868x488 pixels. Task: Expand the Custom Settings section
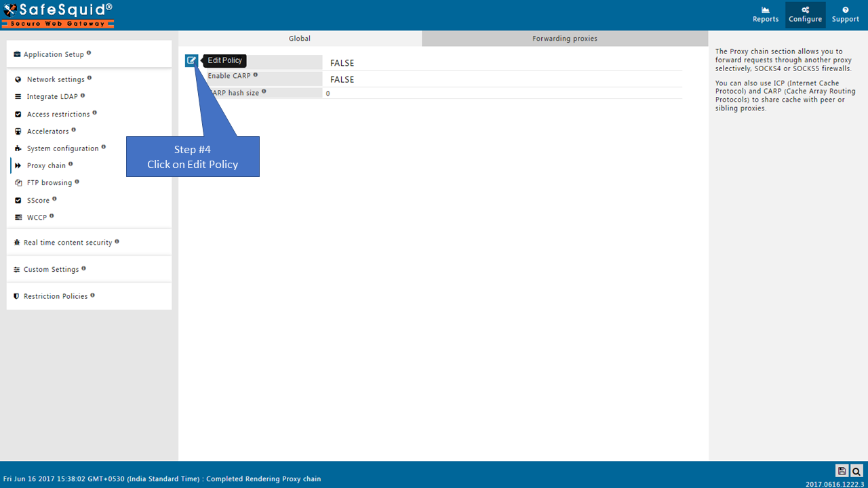pos(89,270)
